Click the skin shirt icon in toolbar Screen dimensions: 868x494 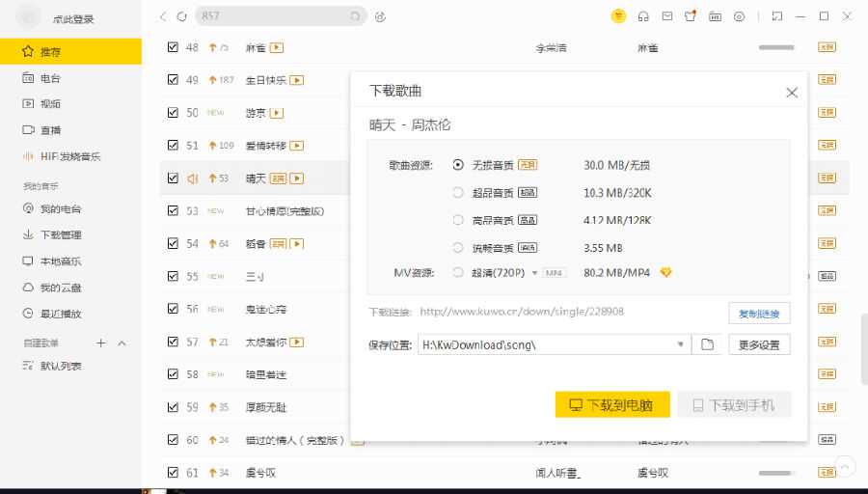pyautogui.click(x=691, y=16)
